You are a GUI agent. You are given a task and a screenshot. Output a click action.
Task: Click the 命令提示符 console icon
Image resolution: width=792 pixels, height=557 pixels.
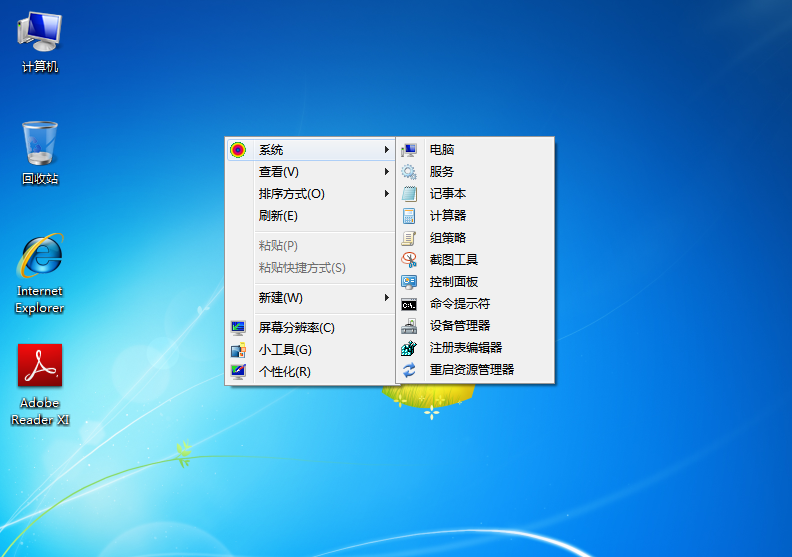[x=409, y=305]
